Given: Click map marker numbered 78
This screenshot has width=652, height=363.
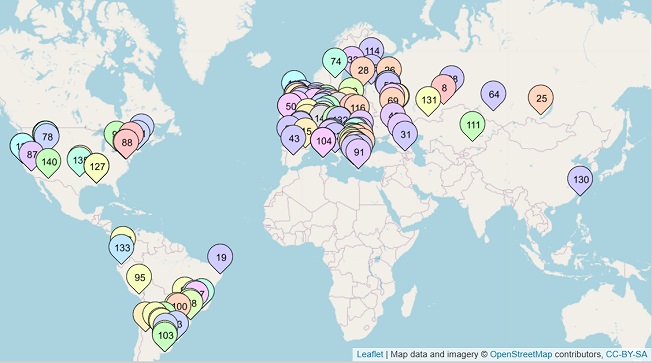Looking at the screenshot, I should pyautogui.click(x=47, y=137).
